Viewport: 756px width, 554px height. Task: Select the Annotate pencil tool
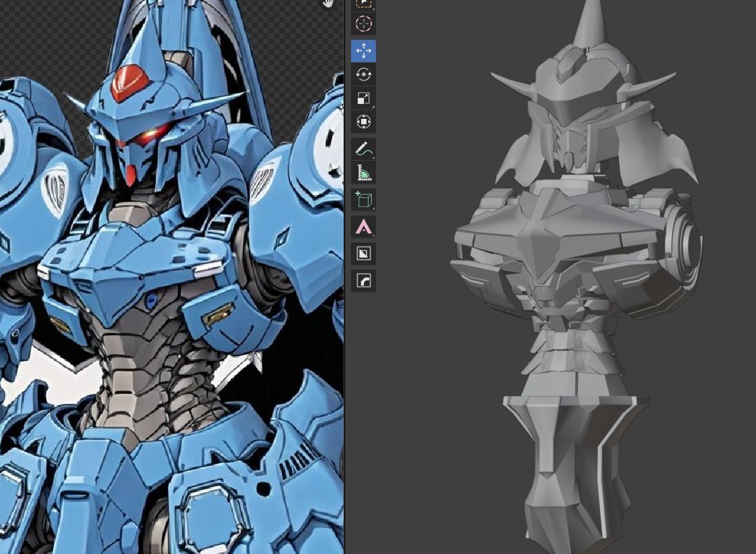pos(364,149)
